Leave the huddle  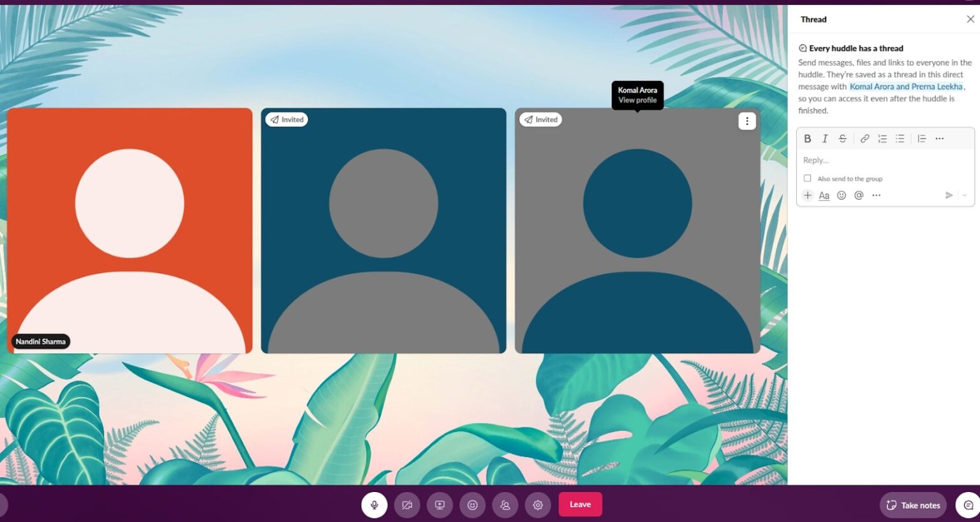[580, 504]
